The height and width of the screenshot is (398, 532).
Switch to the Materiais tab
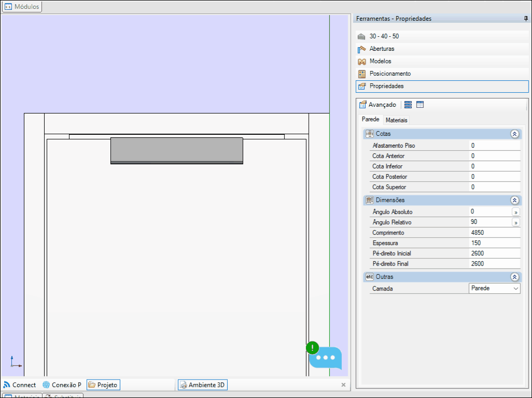tap(396, 120)
